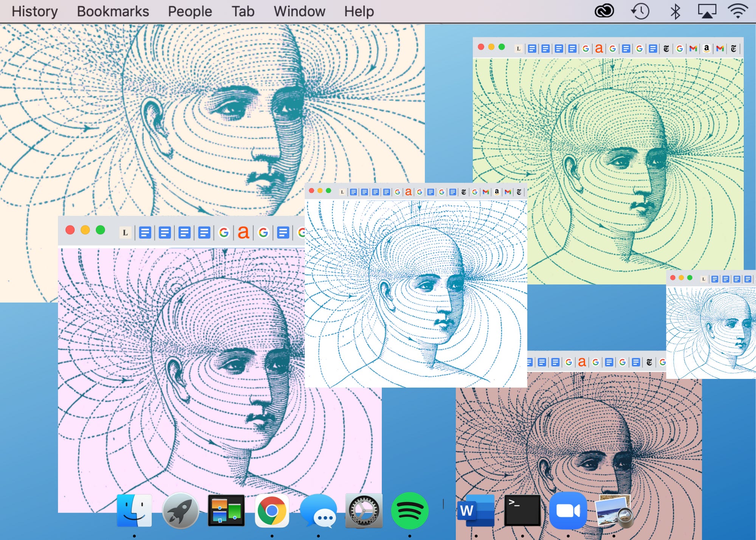Open the Tab menu
Image resolution: width=756 pixels, height=540 pixels.
243,11
